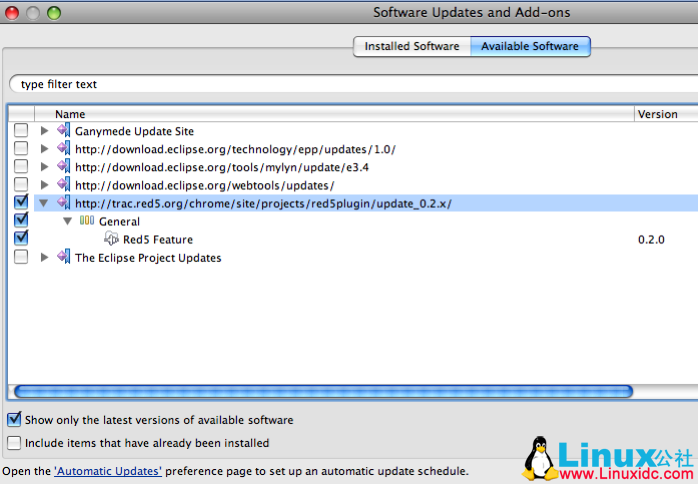Check the box for the webtools updates site
Viewport: 698px width, 484px height.
pyautogui.click(x=21, y=184)
